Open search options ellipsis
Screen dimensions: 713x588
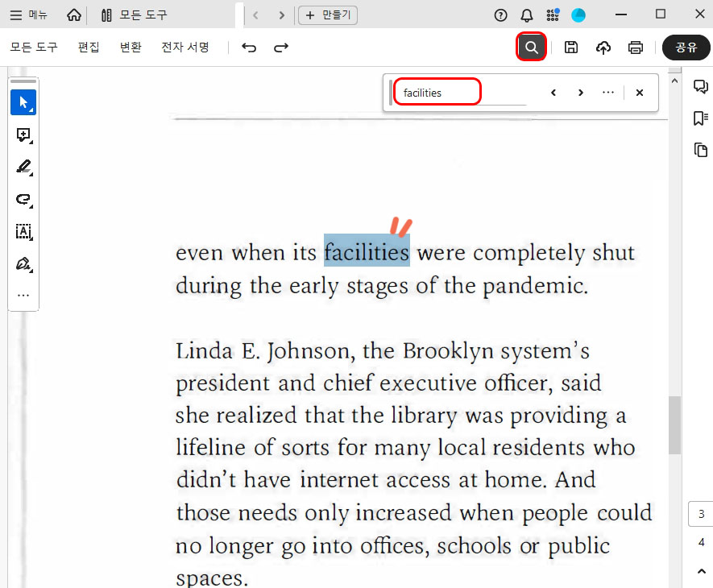click(608, 93)
